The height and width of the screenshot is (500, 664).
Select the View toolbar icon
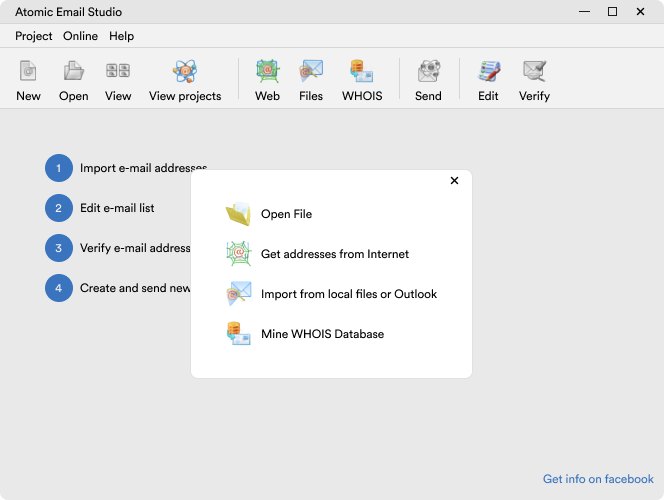(118, 72)
